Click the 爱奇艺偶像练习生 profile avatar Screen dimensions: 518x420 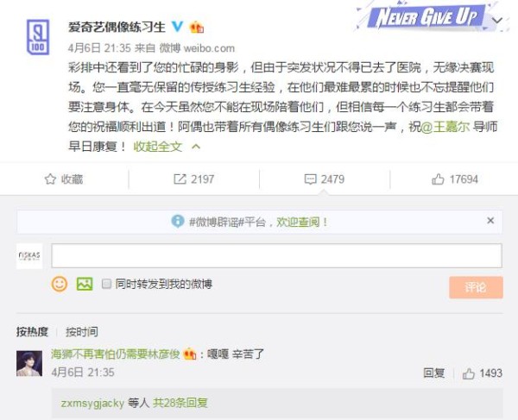click(38, 36)
